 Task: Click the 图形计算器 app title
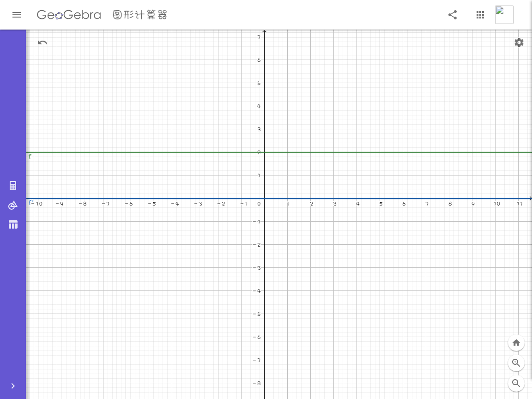pos(140,15)
